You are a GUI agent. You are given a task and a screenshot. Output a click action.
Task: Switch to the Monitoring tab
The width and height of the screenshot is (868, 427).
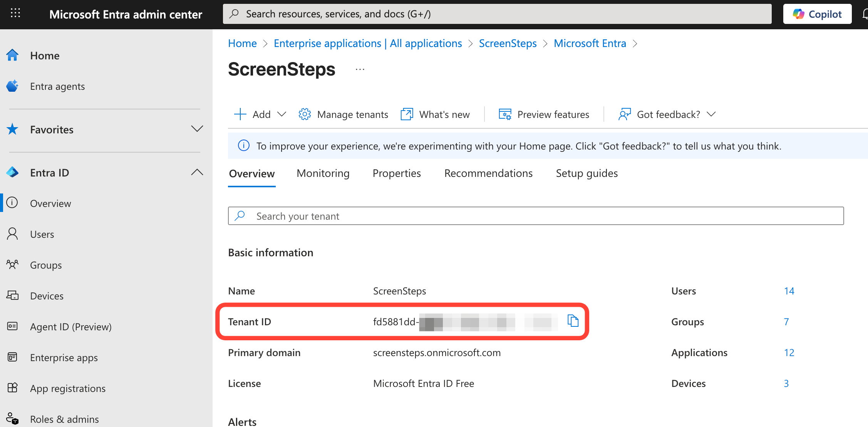[x=323, y=173]
